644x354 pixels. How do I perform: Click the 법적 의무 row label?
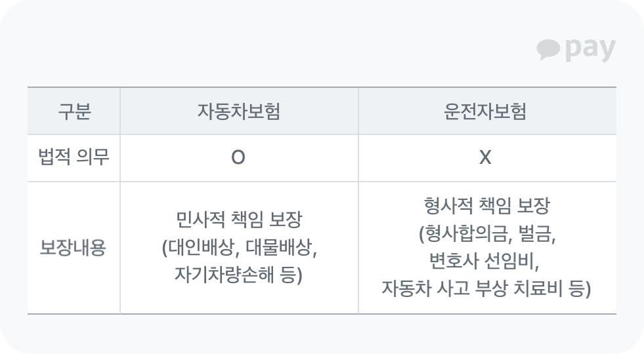(74, 158)
